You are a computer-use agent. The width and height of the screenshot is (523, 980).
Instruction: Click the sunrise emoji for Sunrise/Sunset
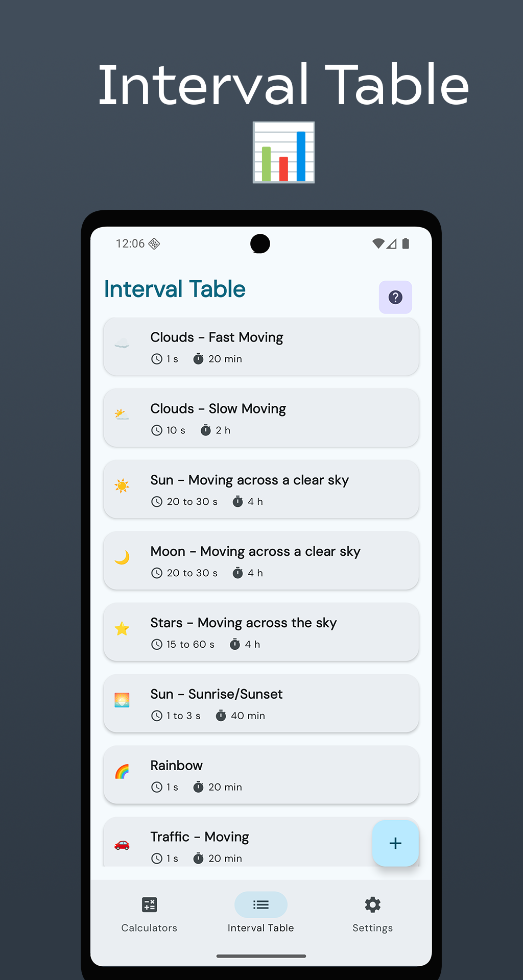[x=122, y=700]
